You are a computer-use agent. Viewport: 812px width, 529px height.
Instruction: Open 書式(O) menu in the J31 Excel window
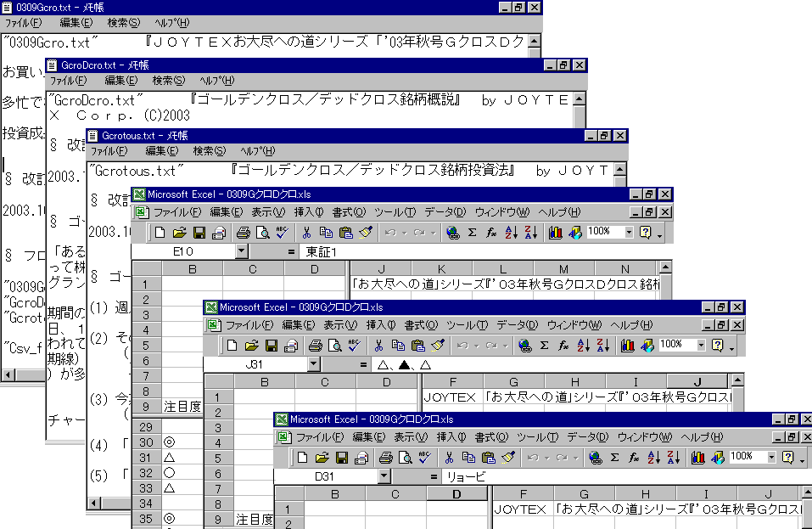pos(421,325)
